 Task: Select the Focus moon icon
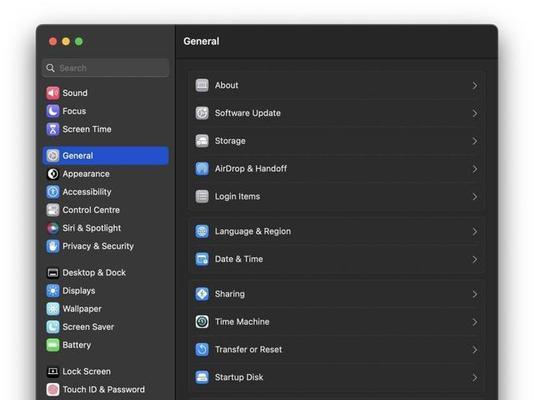pyautogui.click(x=53, y=111)
